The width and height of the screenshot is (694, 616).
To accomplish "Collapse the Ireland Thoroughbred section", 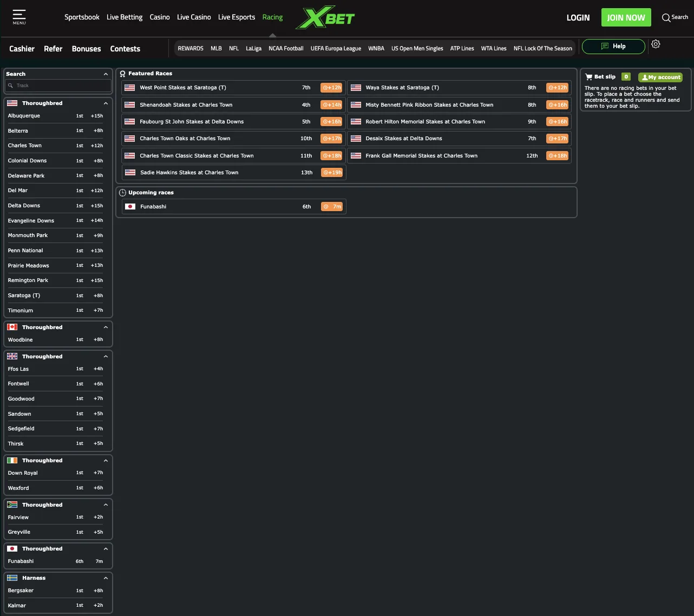I will tap(106, 461).
